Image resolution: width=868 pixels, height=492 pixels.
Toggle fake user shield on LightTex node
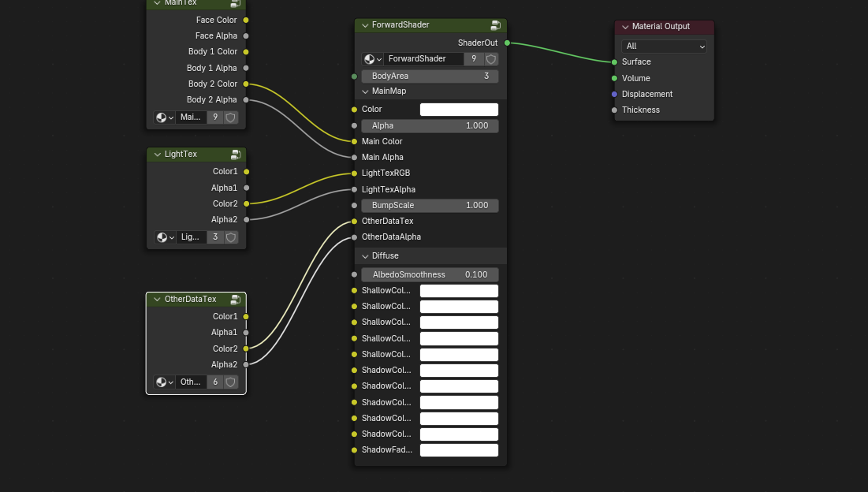[231, 237]
